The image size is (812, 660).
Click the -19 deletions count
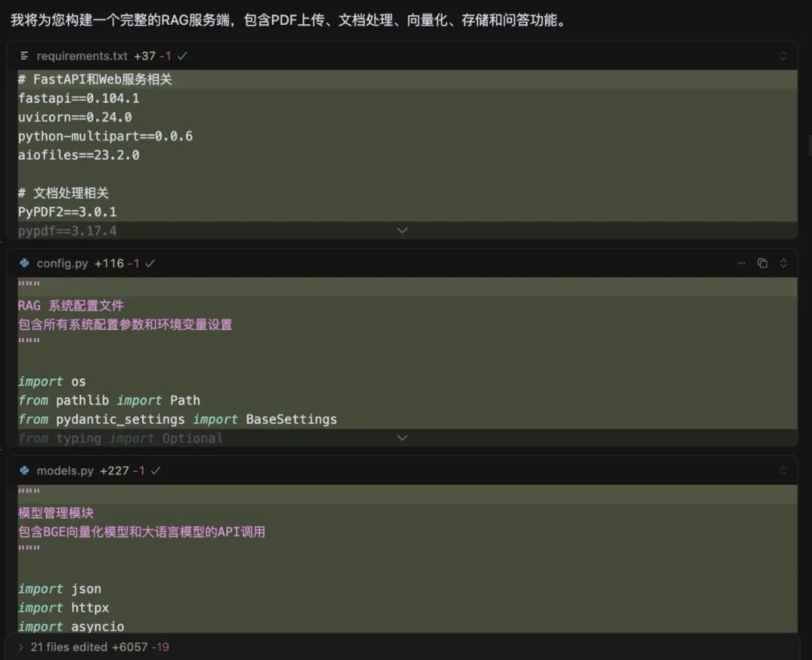click(159, 646)
